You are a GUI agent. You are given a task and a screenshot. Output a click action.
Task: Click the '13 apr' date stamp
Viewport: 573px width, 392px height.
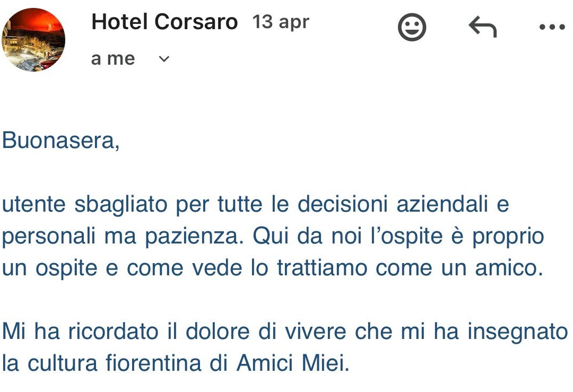pos(281,22)
